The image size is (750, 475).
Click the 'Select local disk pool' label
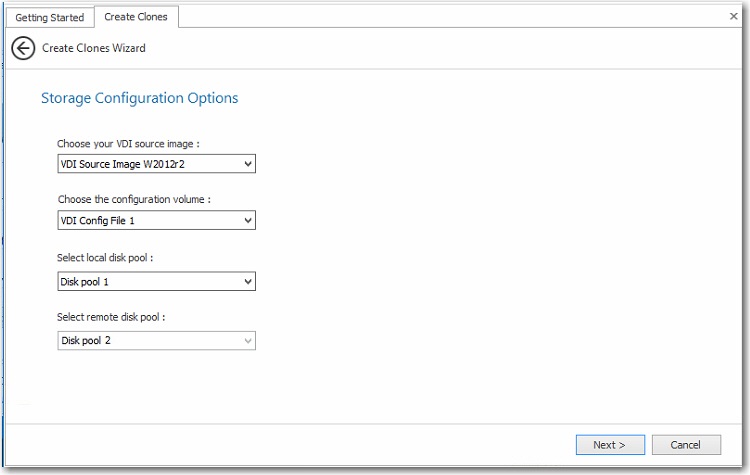(111, 258)
